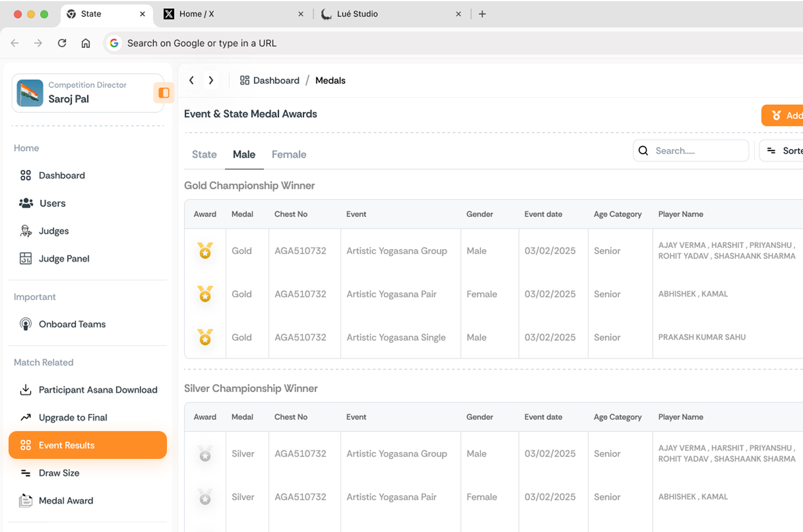The width and height of the screenshot is (803, 532).
Task: Toggle the orange sidebar collapse button
Action: coord(163,93)
